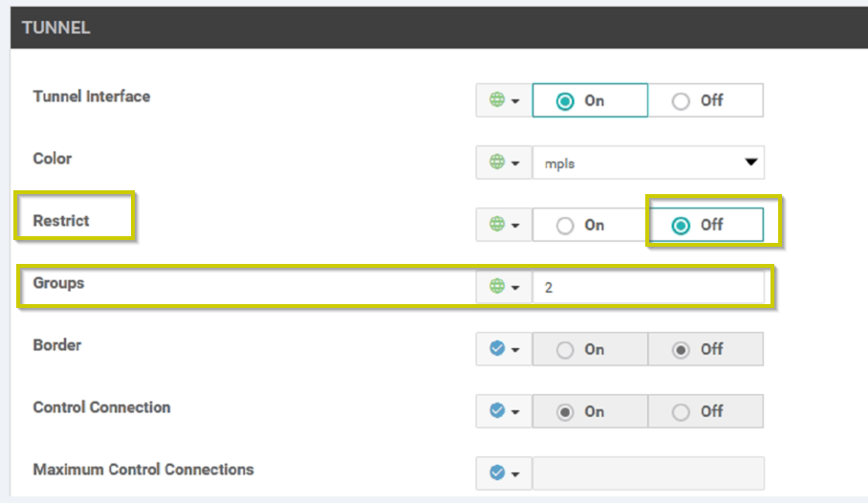Screen dimensions: 868x503
Task: Click the Border label
Action: click(x=57, y=345)
